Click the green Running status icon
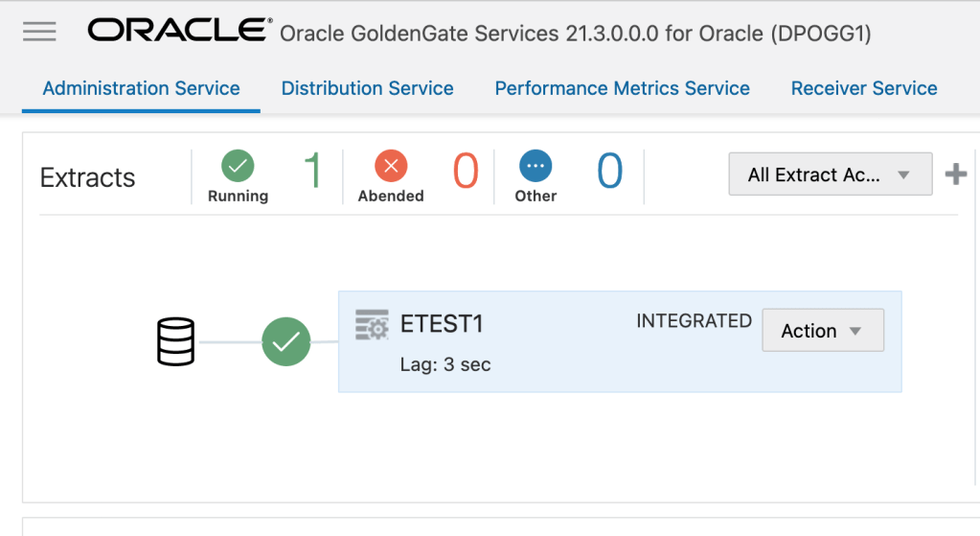 point(238,167)
